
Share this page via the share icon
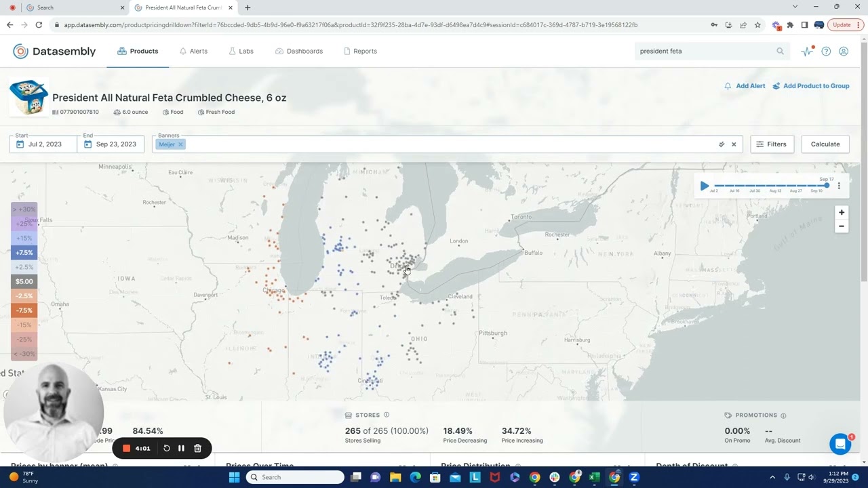tap(743, 25)
